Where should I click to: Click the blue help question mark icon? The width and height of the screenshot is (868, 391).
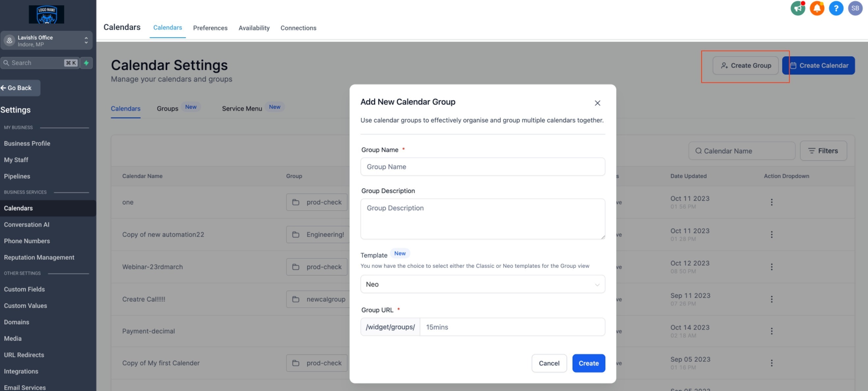click(x=836, y=8)
